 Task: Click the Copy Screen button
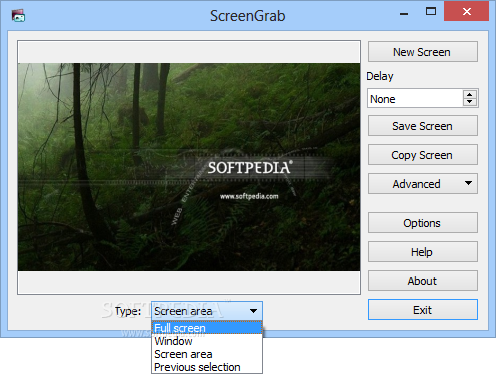(x=423, y=155)
